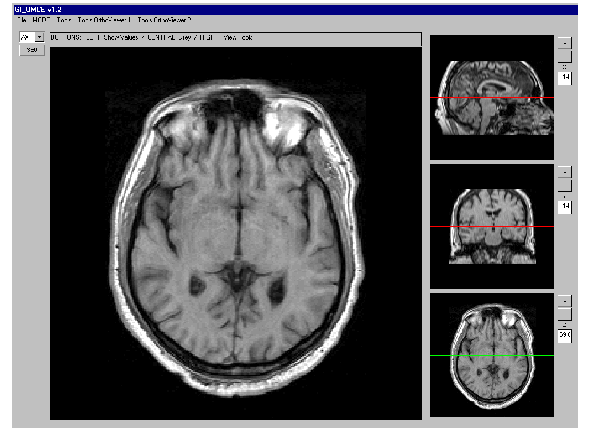Viewport: 591px width, 433px height.
Task: Click upper stepper button beside small axial view
Action: click(x=565, y=301)
